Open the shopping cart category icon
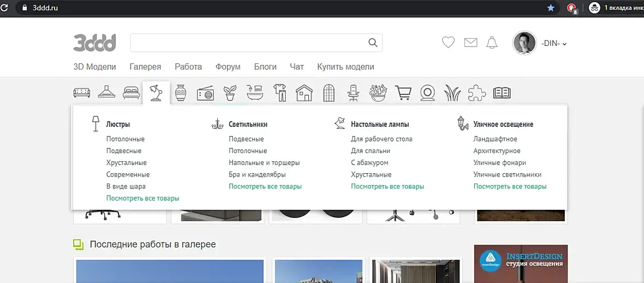Image resolution: width=644 pixels, height=283 pixels. 403,93
